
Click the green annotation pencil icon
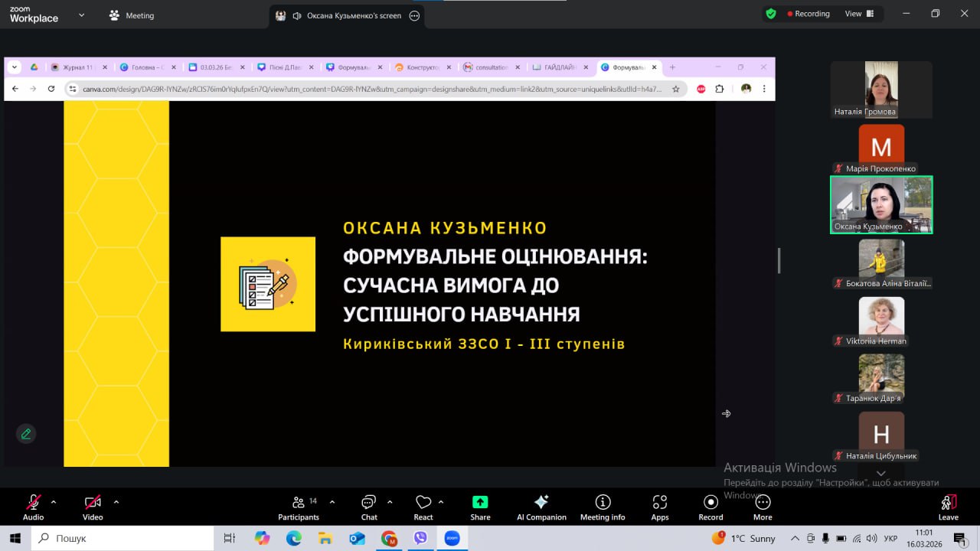[26, 434]
